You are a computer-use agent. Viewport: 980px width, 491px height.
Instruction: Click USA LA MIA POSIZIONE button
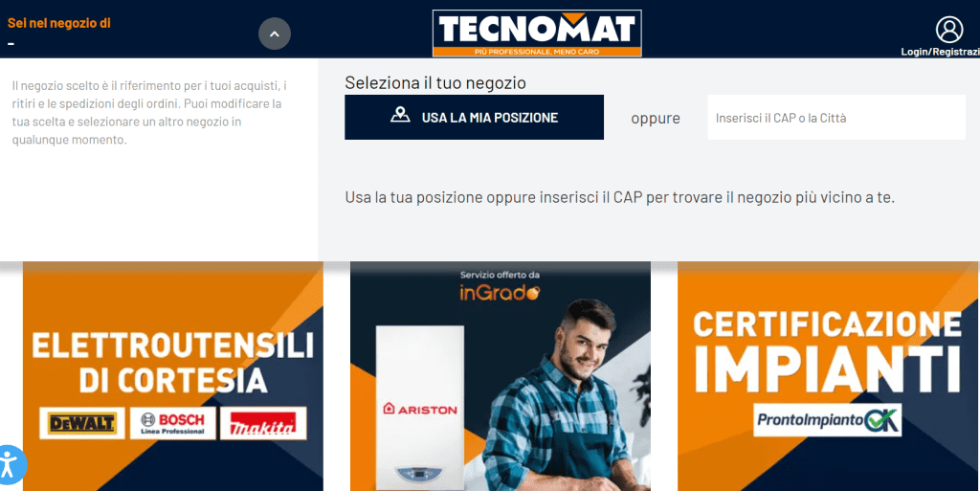click(x=474, y=118)
